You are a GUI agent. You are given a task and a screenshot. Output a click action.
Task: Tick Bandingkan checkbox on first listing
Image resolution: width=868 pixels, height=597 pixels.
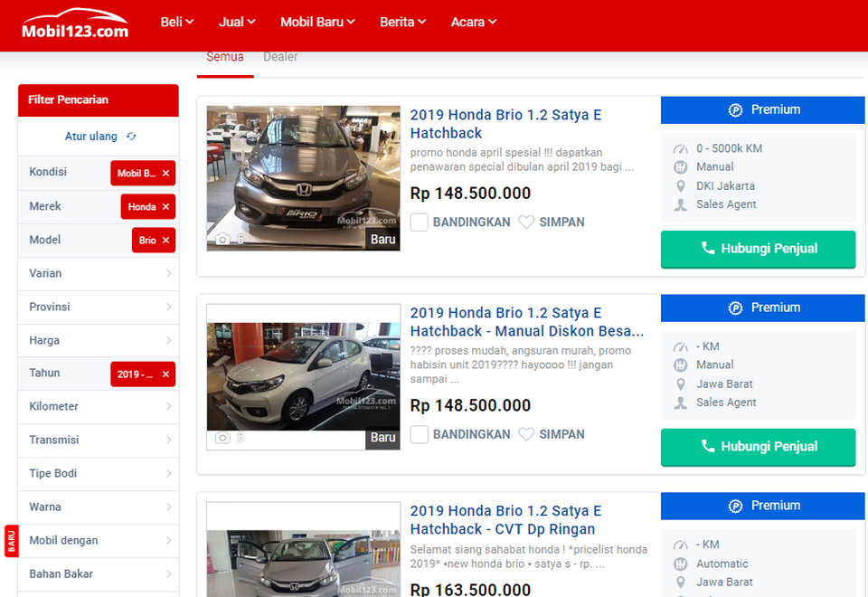(x=420, y=223)
